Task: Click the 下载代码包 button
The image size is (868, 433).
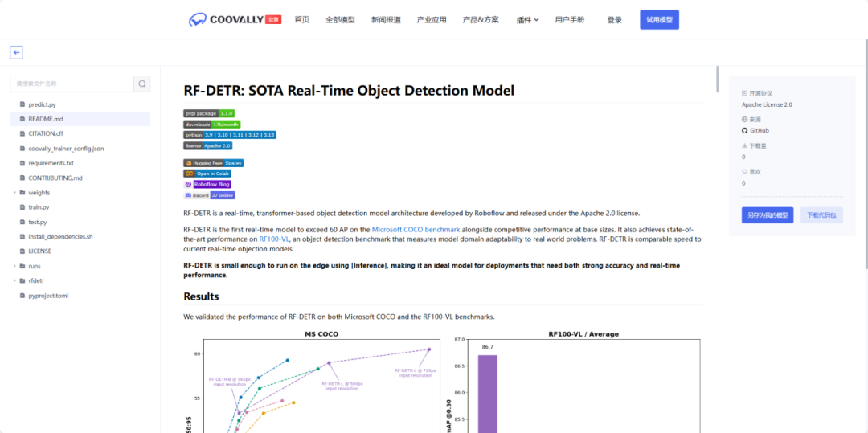Action: [821, 215]
